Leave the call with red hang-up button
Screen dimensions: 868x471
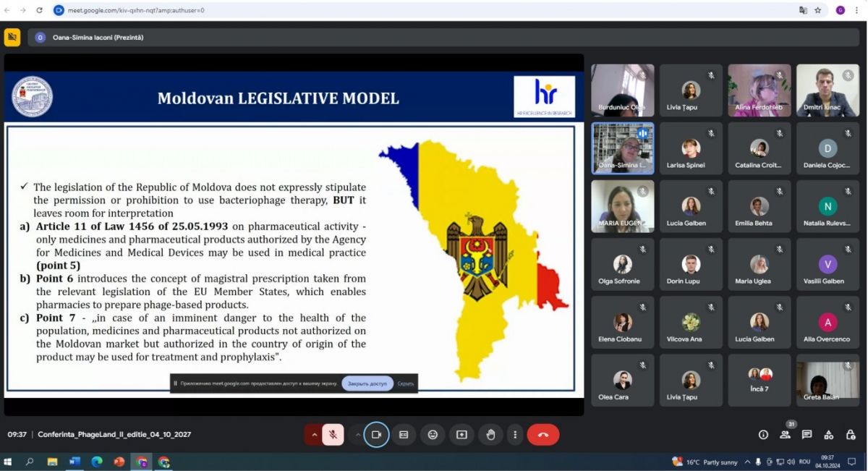[x=542, y=435]
